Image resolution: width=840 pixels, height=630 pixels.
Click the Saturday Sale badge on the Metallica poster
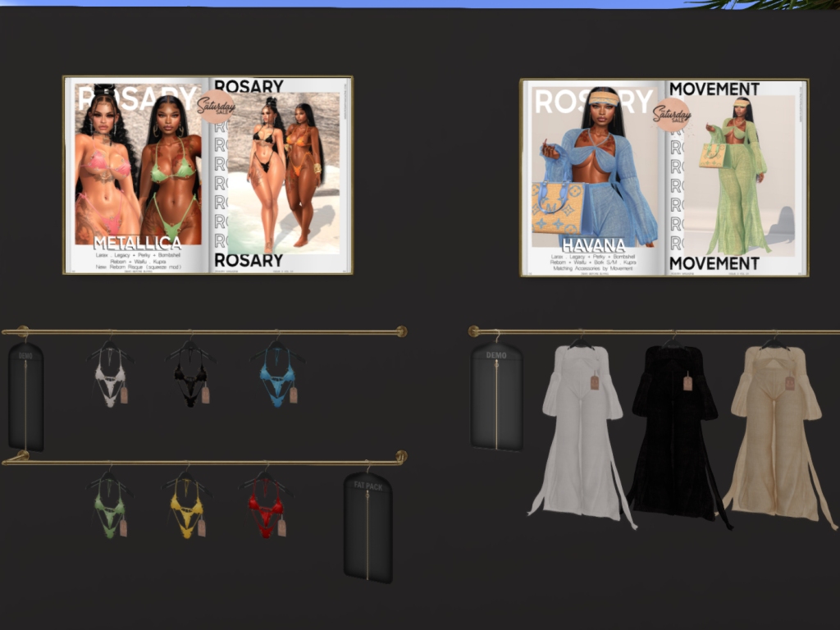coord(217,107)
